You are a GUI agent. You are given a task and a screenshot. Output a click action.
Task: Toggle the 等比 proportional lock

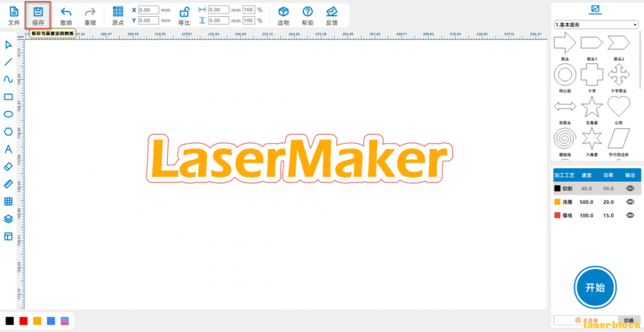tap(184, 12)
